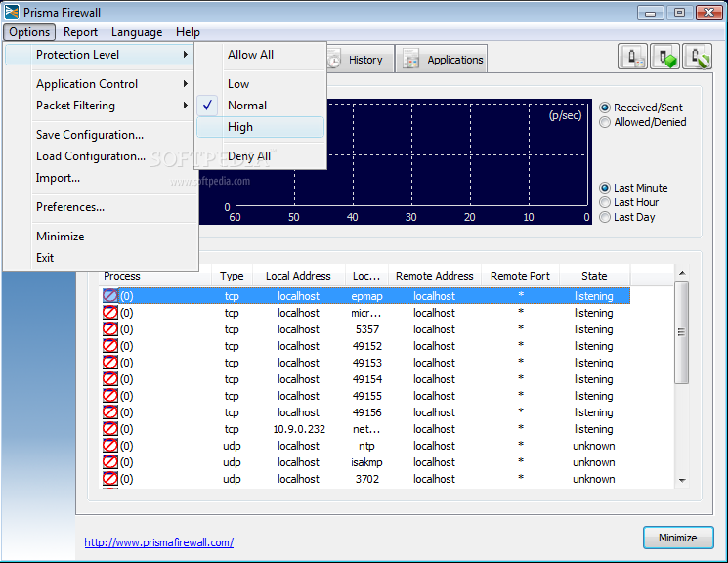Open the Report menu
728x563 pixels.
pyautogui.click(x=80, y=32)
